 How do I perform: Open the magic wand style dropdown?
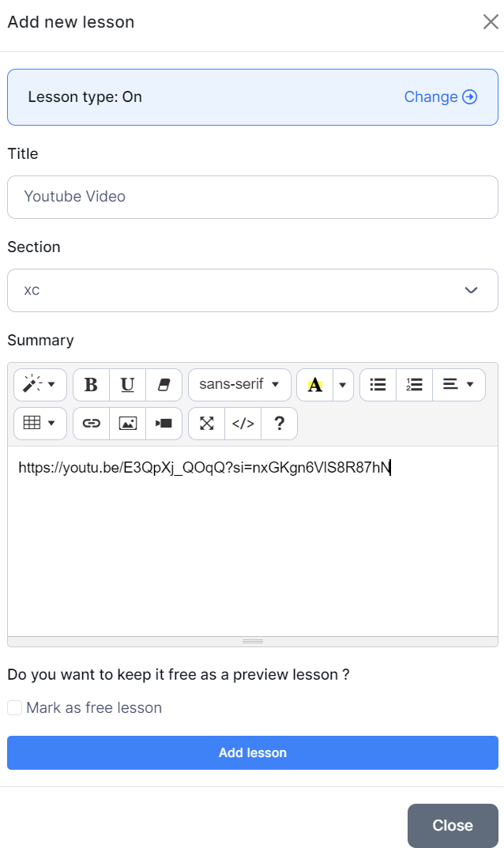[x=40, y=385]
